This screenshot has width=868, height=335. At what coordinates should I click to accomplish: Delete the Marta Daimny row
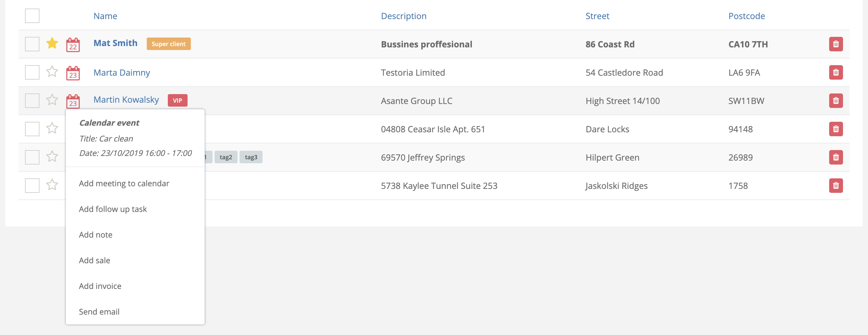point(836,72)
